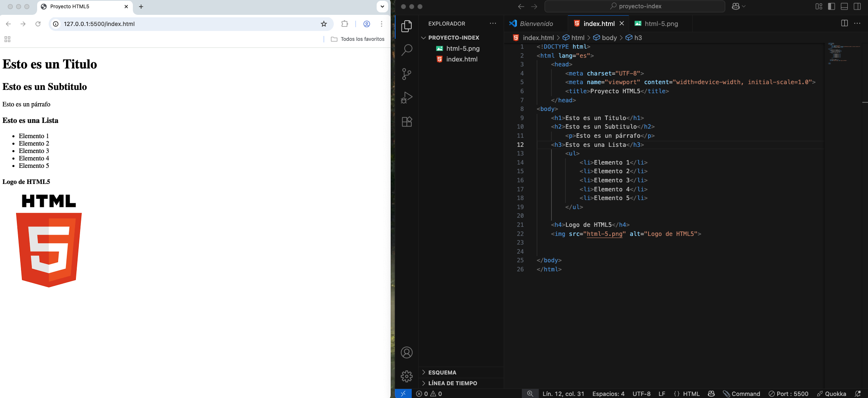
Task: Open editor More Actions menu
Action: point(857,23)
